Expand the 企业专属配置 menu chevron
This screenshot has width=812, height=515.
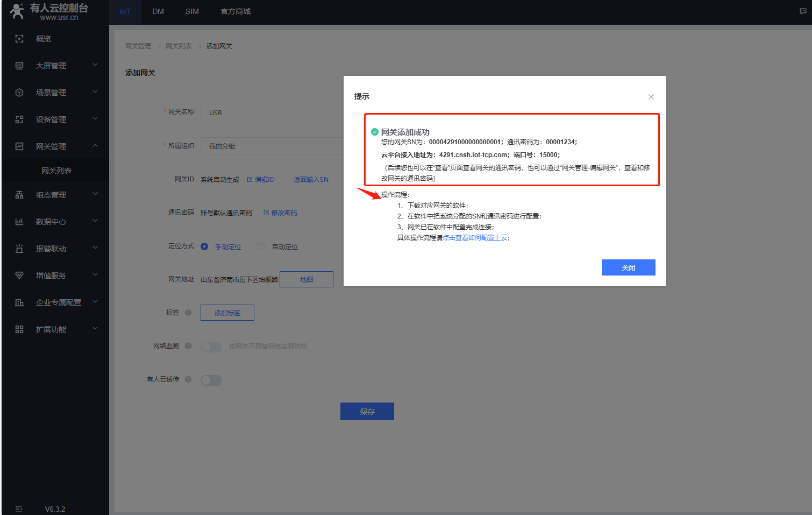tap(95, 302)
